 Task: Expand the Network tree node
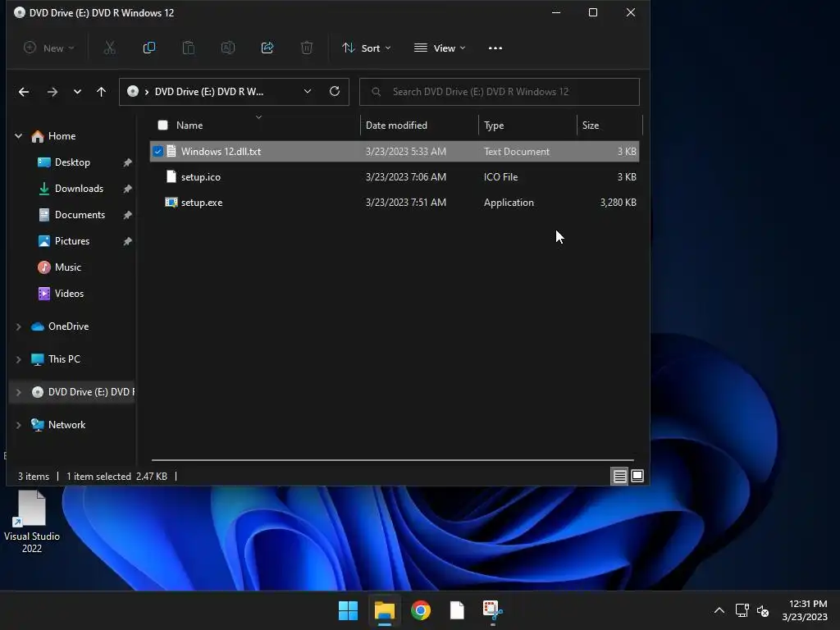pos(19,425)
